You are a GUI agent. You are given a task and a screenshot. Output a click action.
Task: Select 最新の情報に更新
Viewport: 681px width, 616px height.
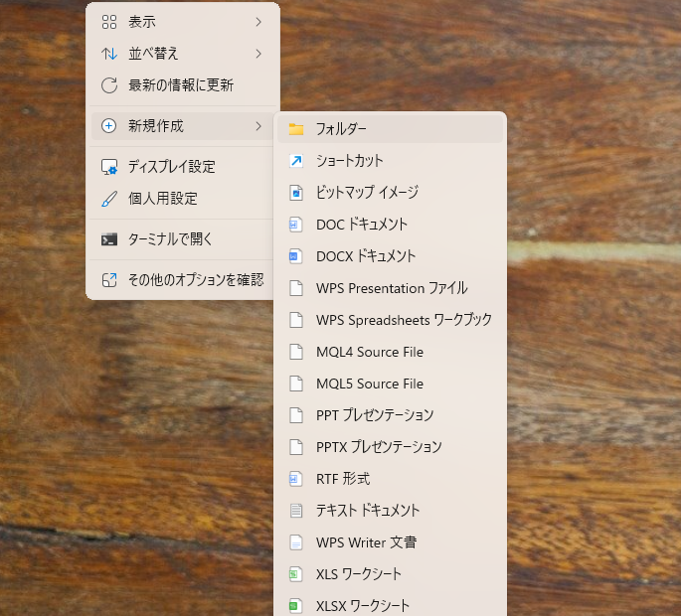coord(183,85)
